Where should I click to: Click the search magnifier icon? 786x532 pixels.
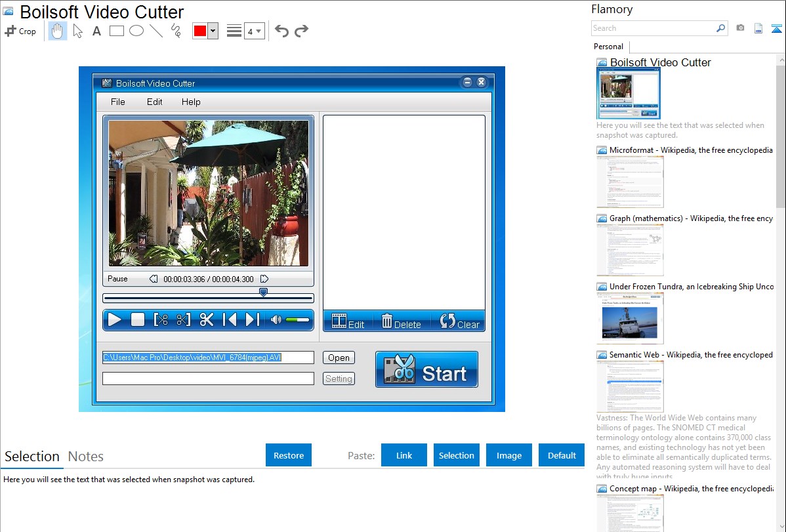[721, 28]
